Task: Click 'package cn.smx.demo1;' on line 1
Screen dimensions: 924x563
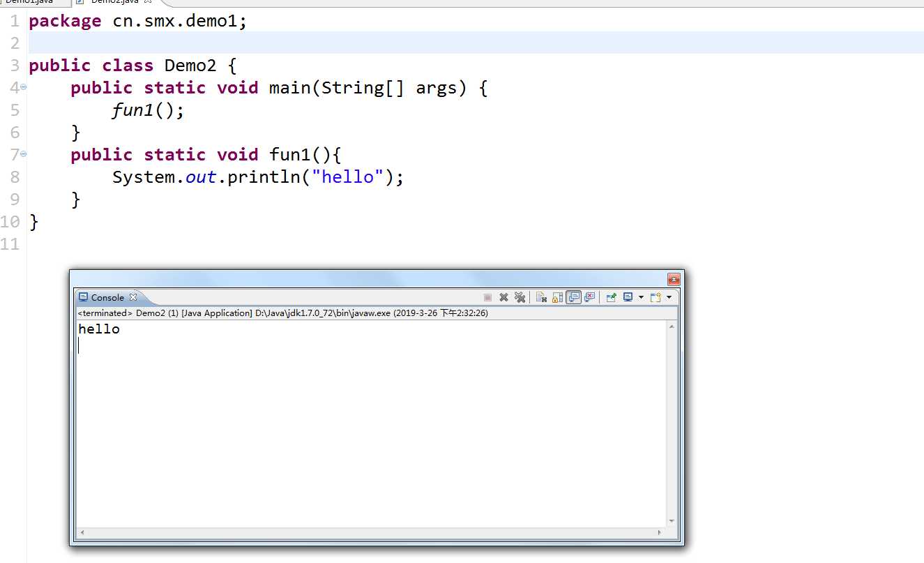Action: 138,21
